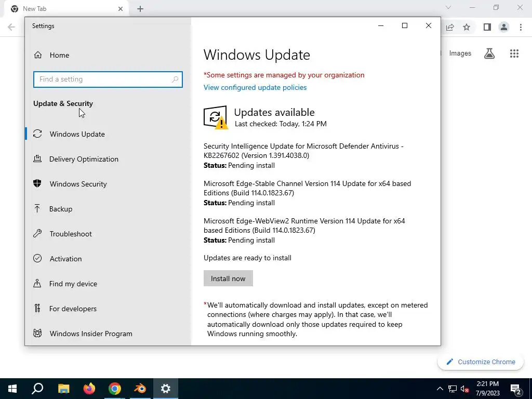Click the Chrome back arrow
Viewport: 532px width, 399px height.
pos(11,27)
